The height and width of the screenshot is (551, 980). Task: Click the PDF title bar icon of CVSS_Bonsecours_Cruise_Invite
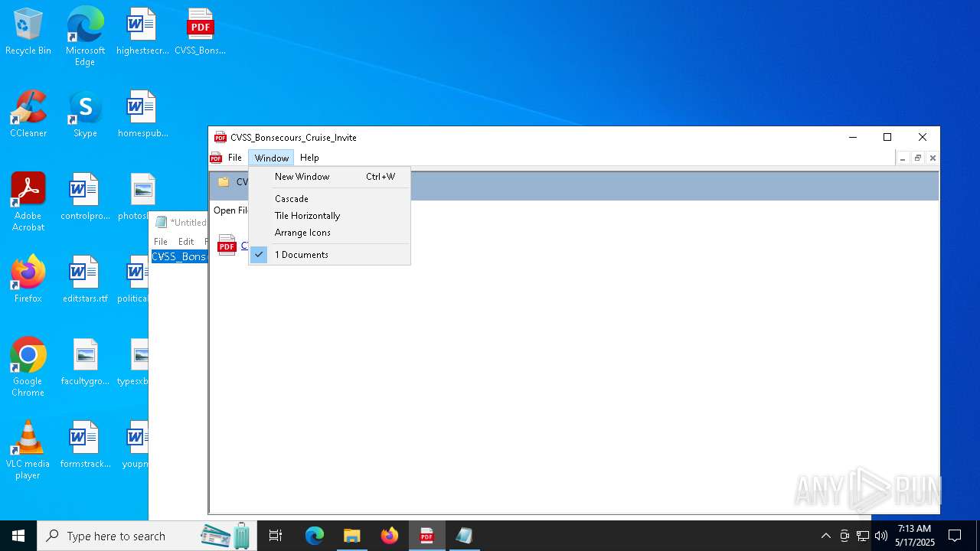click(220, 138)
